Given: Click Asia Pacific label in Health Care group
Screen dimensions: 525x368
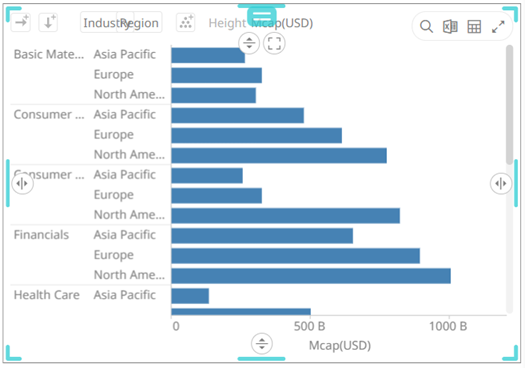Looking at the screenshot, I should pyautogui.click(x=125, y=295).
